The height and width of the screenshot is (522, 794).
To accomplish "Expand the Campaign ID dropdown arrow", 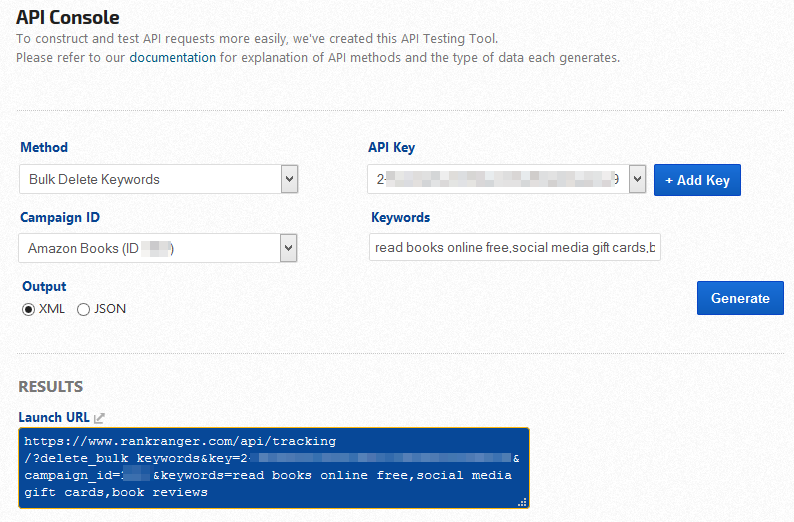I will (289, 248).
